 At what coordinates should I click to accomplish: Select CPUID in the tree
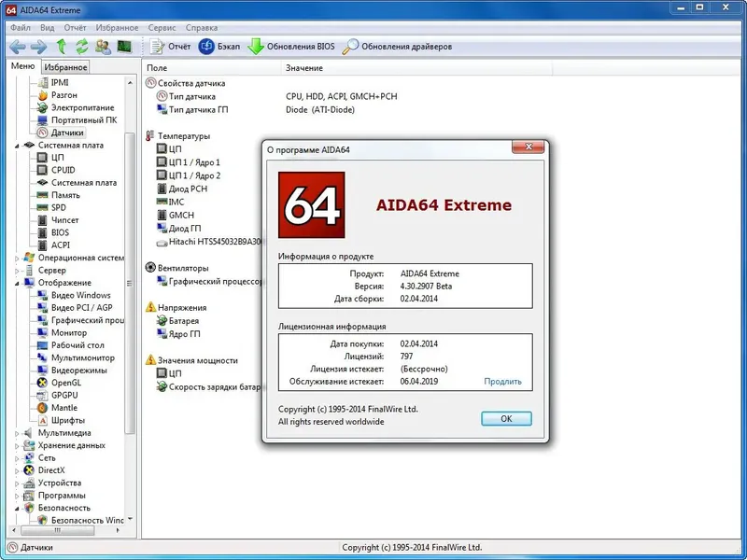(x=63, y=170)
